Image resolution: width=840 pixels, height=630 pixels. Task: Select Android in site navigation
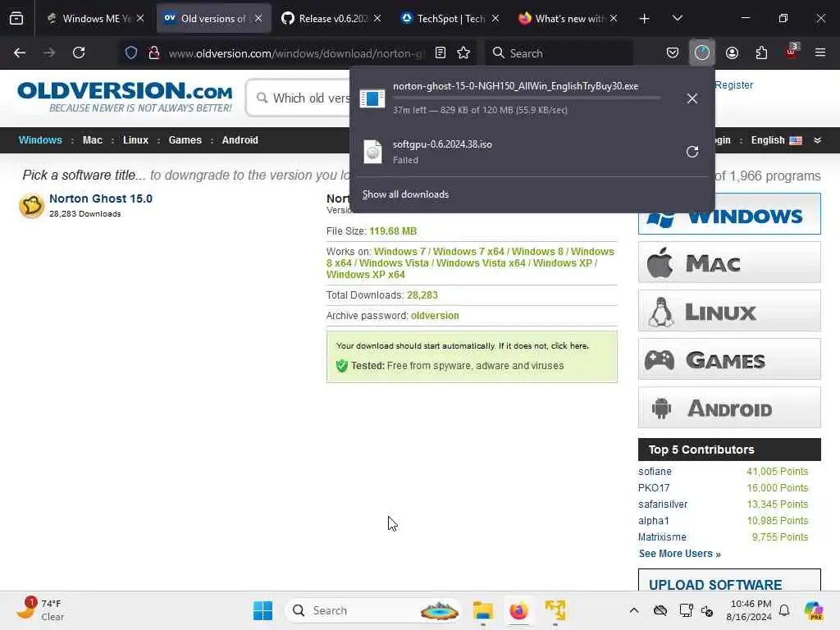pos(240,140)
